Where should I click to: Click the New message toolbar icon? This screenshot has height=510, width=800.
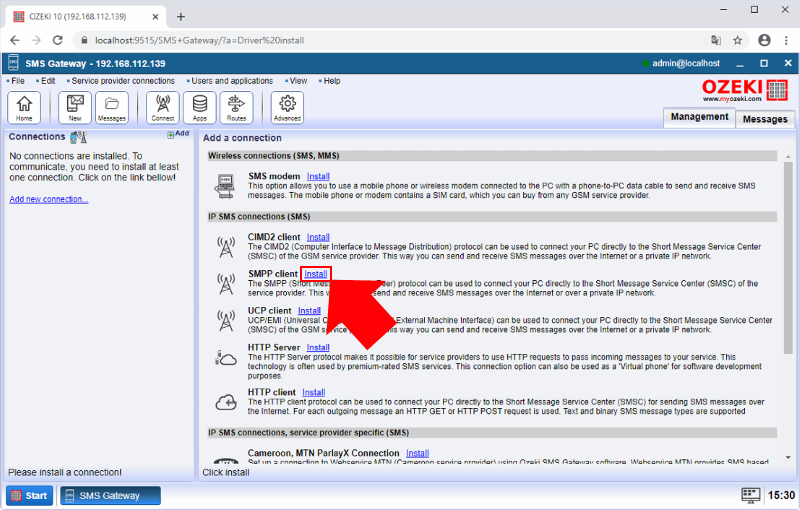[75, 108]
